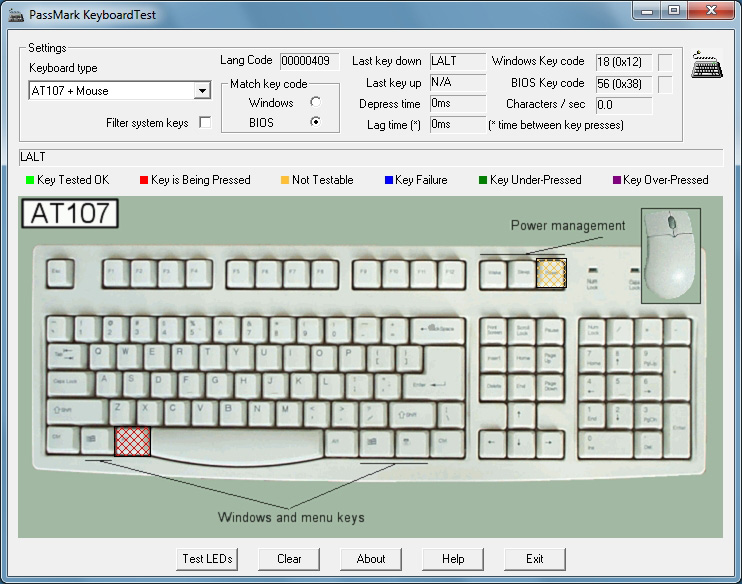
Task: Click the F12 key on the keyboard image
Action: 451,274
